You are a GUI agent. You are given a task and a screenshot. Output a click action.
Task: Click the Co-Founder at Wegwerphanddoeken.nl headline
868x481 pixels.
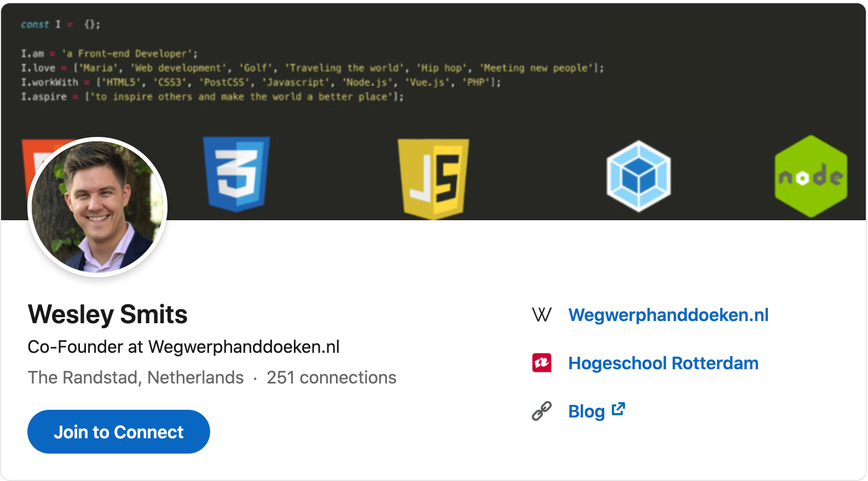tap(184, 347)
